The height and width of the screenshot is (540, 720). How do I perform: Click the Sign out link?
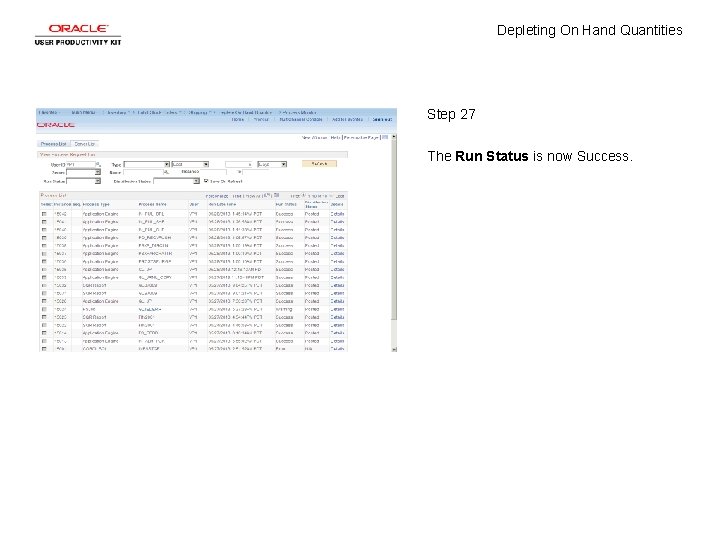tap(382, 119)
